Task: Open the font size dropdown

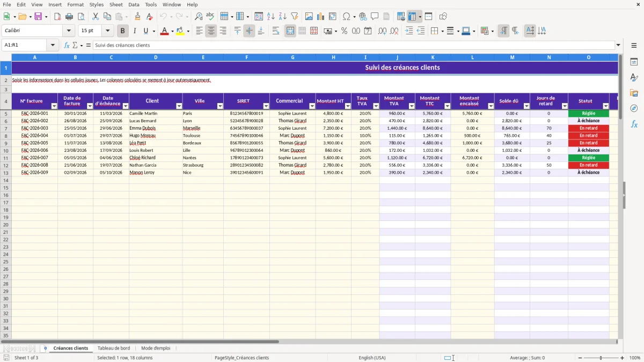Action: (x=107, y=31)
